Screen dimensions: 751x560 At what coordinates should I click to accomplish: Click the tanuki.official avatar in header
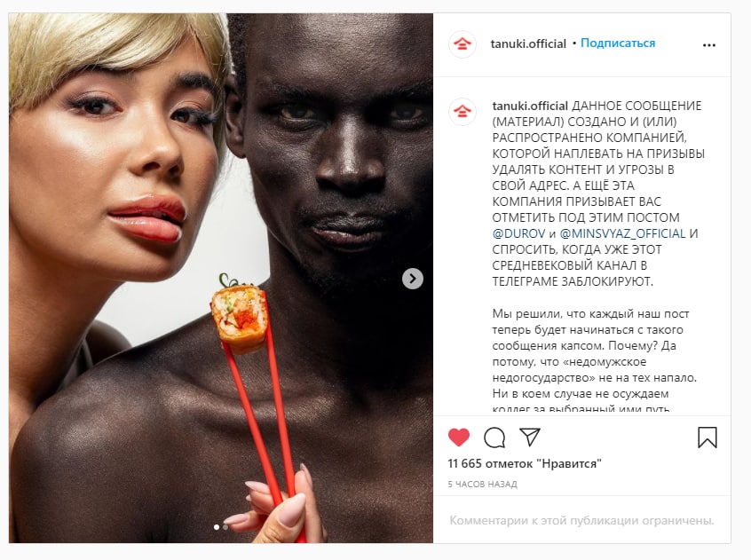[462, 44]
